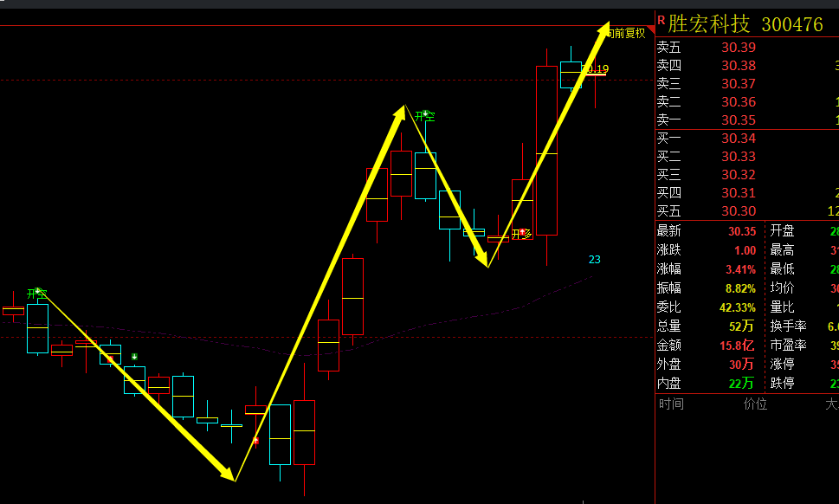Screen dimensions: 839x504
Task: Click the cyan 23 moving average label
Action: tap(594, 259)
